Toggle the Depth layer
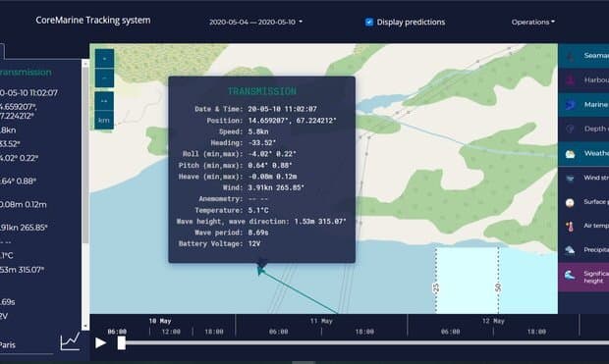 point(583,129)
